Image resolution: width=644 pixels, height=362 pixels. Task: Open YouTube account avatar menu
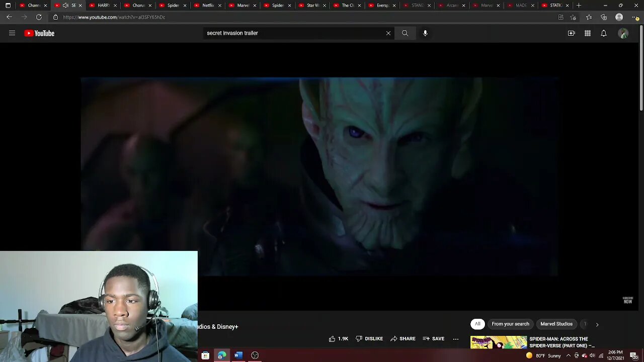click(623, 33)
